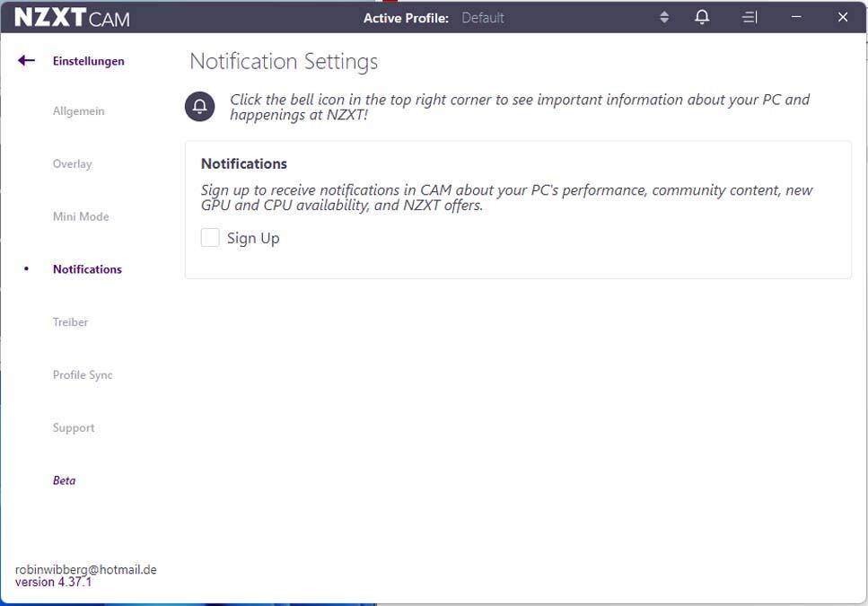Click the Beta link in sidebar

click(x=65, y=480)
